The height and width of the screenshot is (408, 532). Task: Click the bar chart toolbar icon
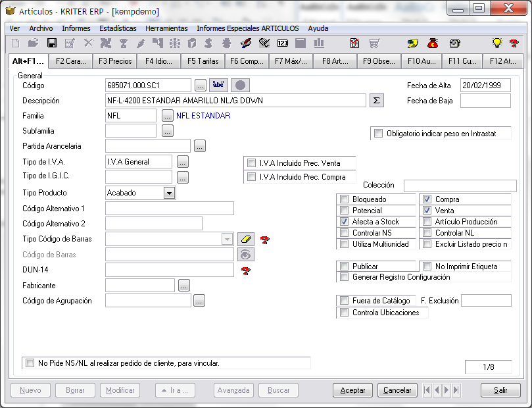pyautogui.click(x=319, y=43)
